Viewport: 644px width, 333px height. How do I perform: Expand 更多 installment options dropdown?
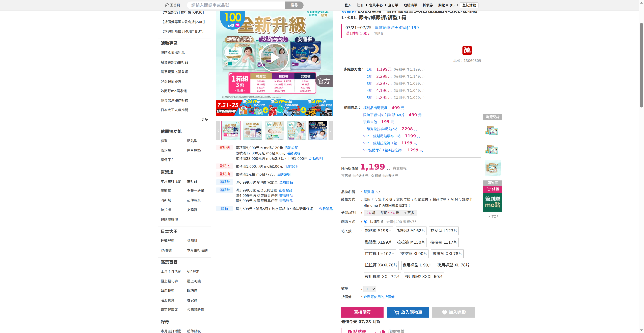click(410, 213)
